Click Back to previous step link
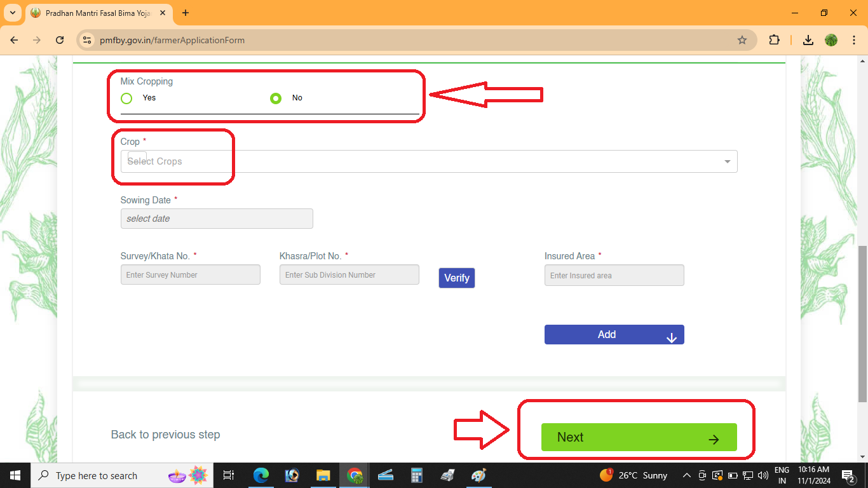Screen dimensions: 868x488 [x=165, y=435]
